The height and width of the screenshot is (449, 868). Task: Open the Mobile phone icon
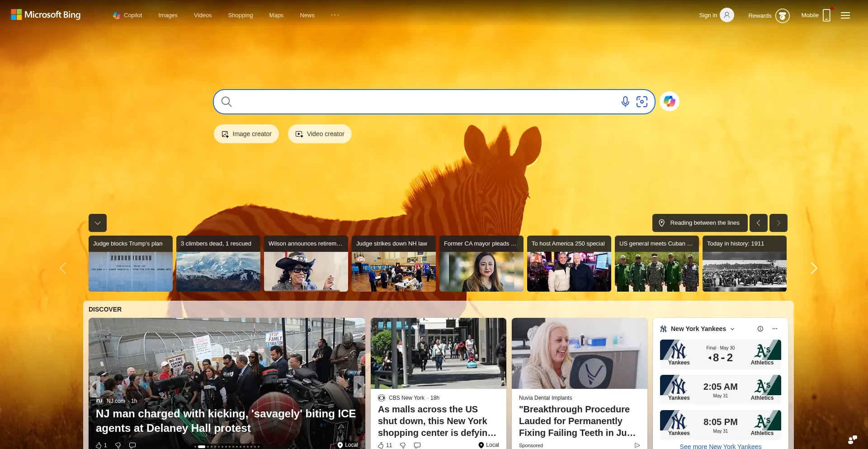pos(826,15)
